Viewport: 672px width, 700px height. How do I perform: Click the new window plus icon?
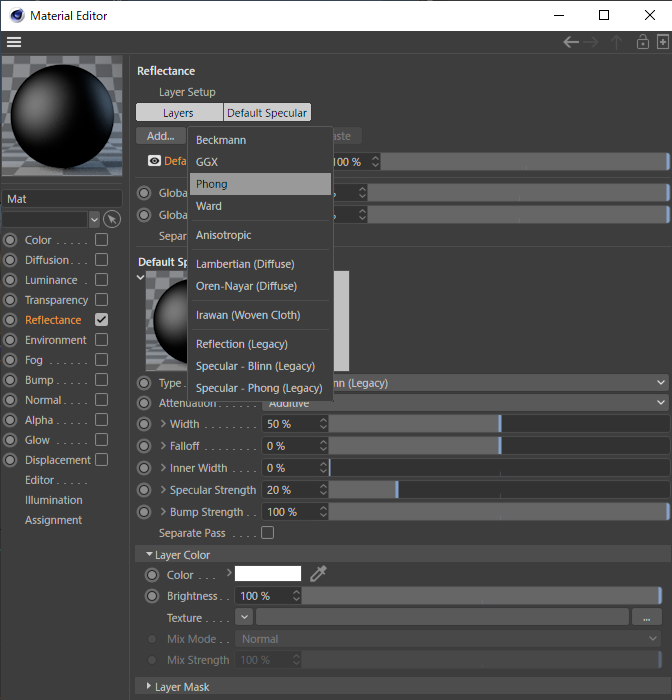663,42
